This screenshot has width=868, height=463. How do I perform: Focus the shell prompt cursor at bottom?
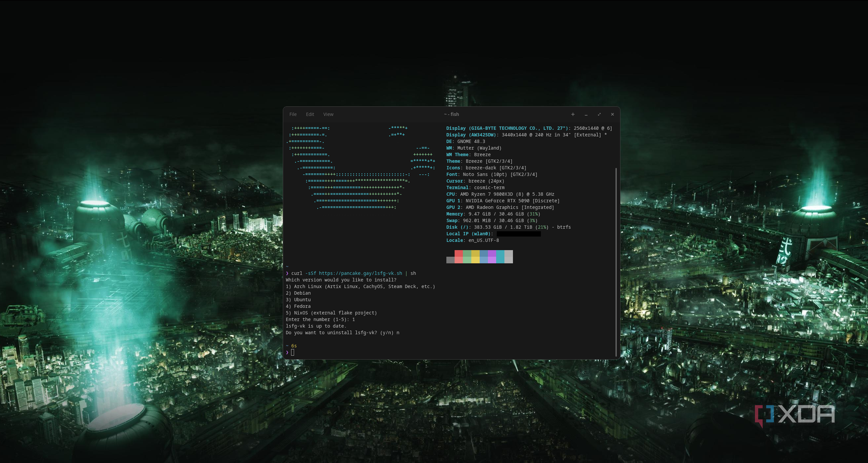pos(292,353)
